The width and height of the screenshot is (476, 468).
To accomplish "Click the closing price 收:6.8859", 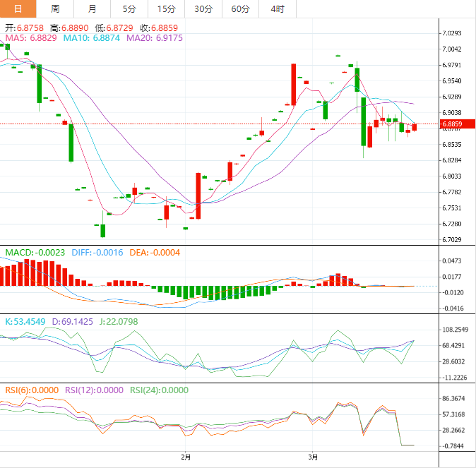I will (159, 28).
